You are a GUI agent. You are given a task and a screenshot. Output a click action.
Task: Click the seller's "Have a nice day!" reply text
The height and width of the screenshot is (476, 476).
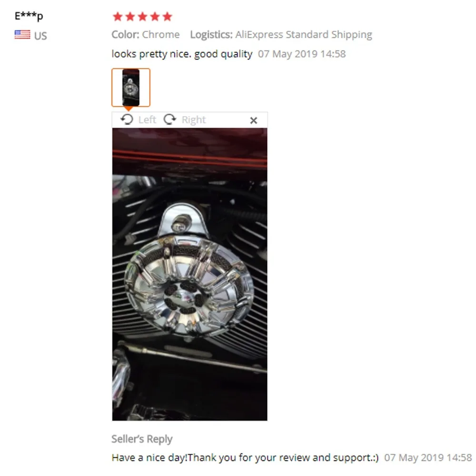coord(245,457)
